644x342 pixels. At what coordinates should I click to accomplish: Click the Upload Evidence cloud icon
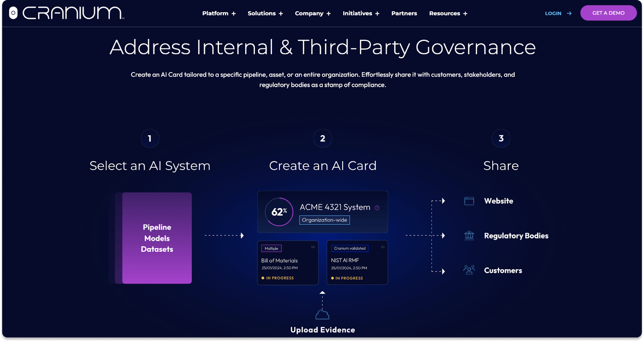coord(322,315)
